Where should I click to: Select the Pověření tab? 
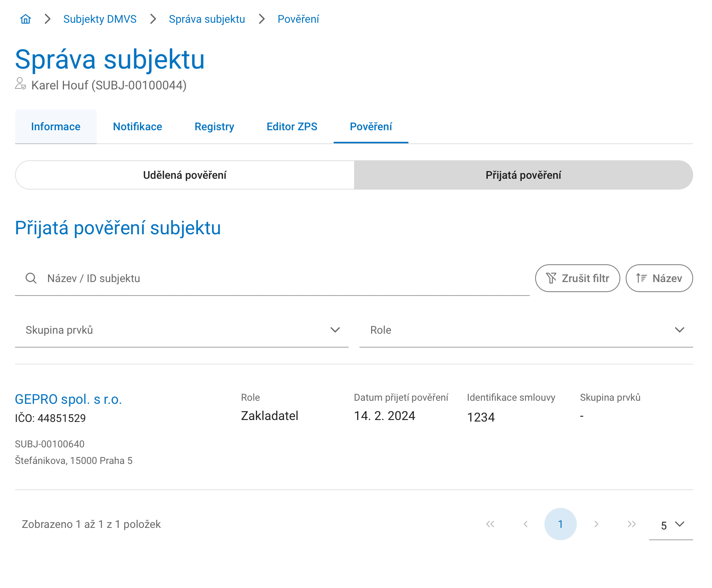click(x=371, y=126)
